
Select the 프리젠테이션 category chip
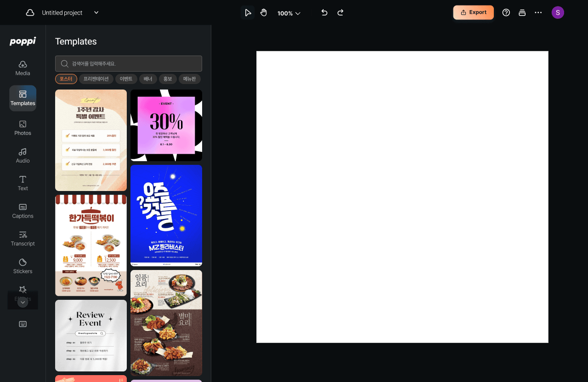(x=96, y=79)
